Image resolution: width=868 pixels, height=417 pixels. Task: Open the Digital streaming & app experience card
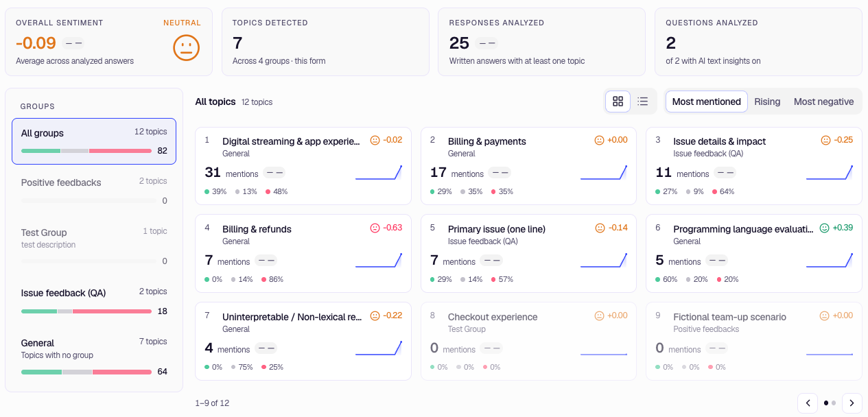pyautogui.click(x=303, y=166)
